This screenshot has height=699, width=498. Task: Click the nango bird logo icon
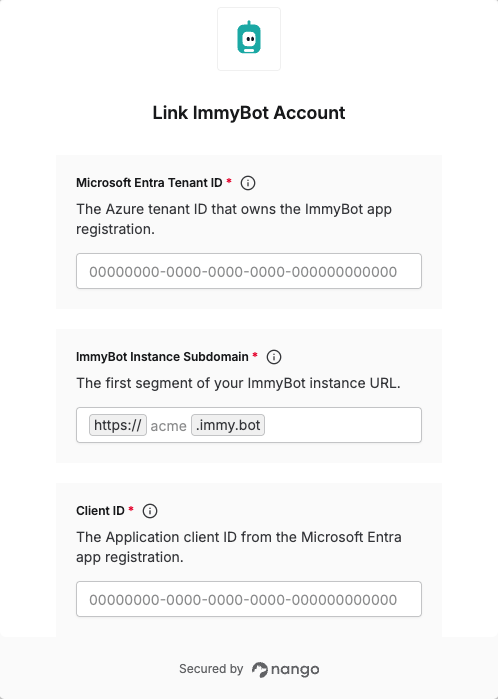[260, 670]
